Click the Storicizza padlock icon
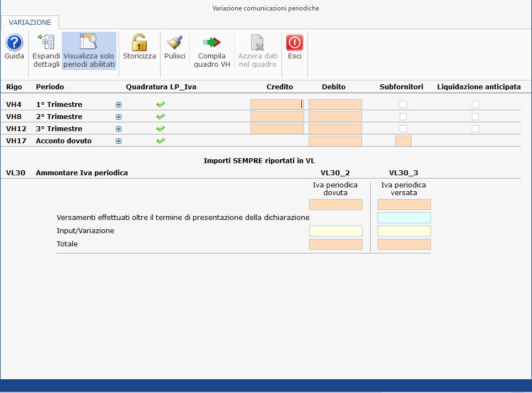Viewport: 532px width, 393px height. (139, 43)
